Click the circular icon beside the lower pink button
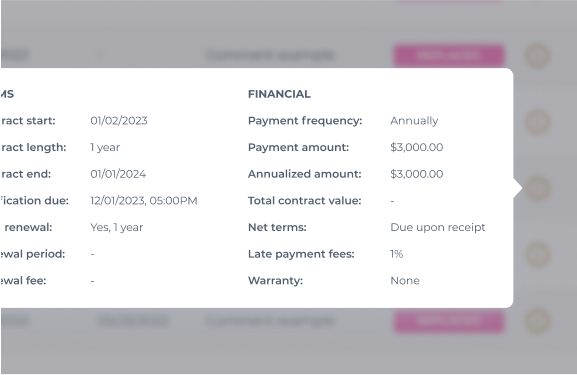The width and height of the screenshot is (577, 375). pyautogui.click(x=537, y=321)
